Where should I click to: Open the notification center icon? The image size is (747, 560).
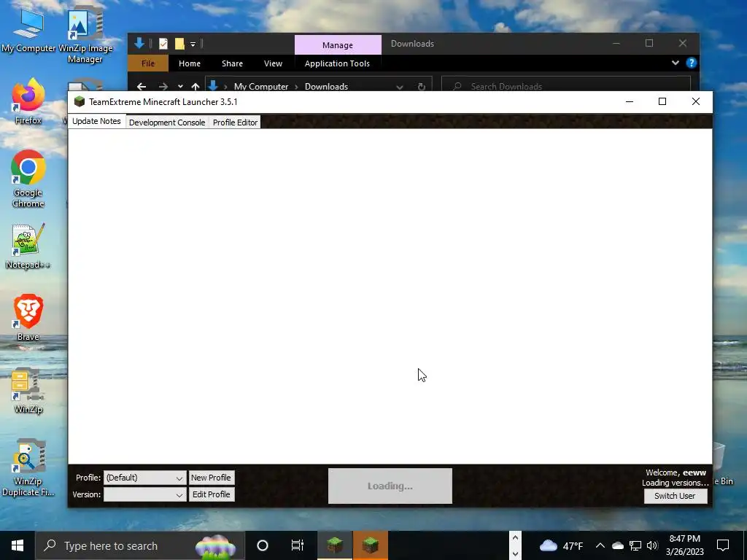723,545
